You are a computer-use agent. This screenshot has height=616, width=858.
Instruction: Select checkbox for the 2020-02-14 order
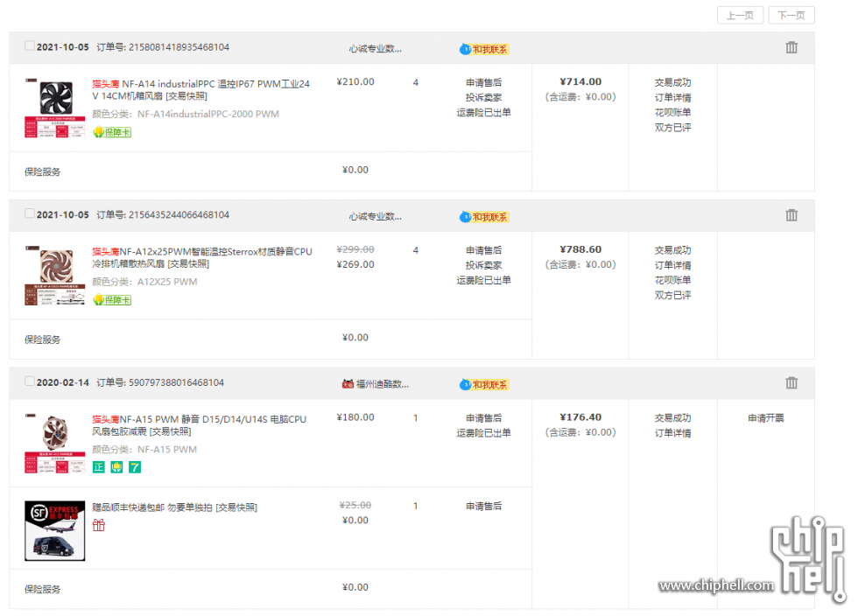tap(30, 381)
